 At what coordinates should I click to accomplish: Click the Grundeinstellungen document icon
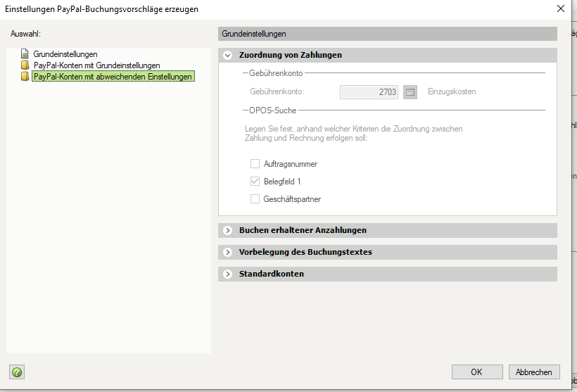pos(25,54)
